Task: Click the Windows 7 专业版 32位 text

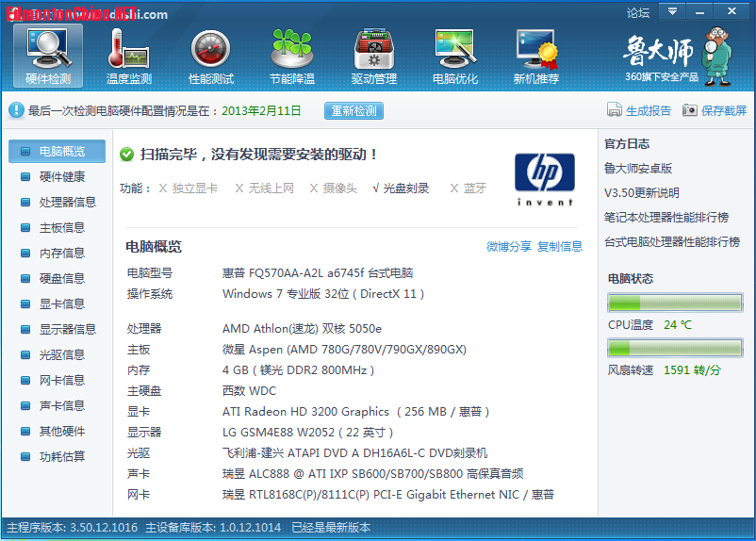Action: click(x=323, y=294)
